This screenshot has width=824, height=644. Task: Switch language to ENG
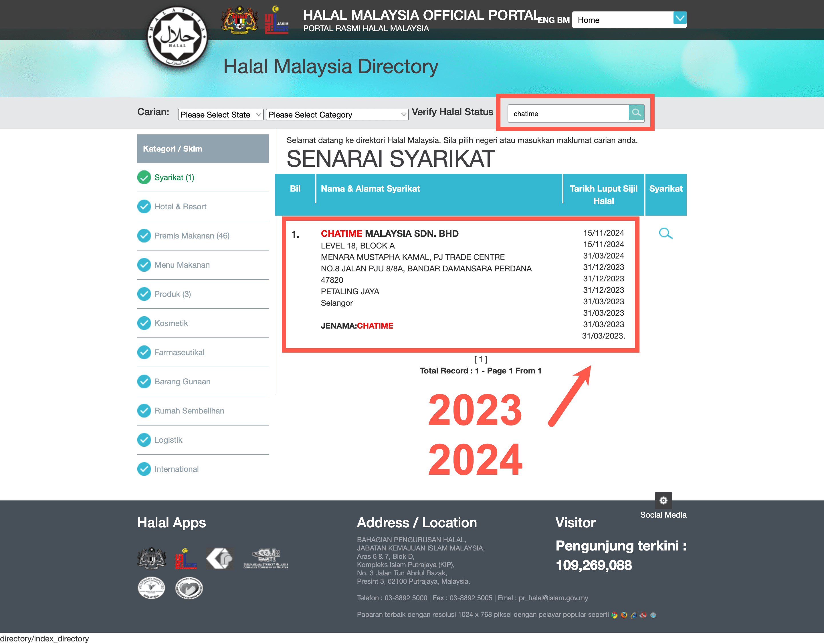coord(546,20)
